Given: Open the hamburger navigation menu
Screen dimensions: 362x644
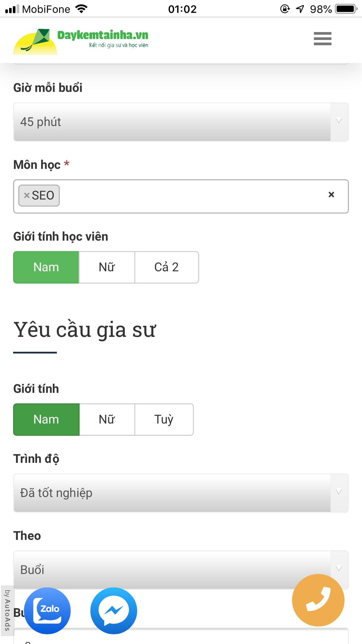Looking at the screenshot, I should (322, 39).
